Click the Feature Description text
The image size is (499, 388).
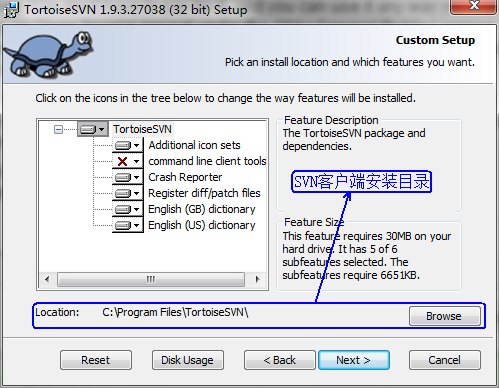354,139
